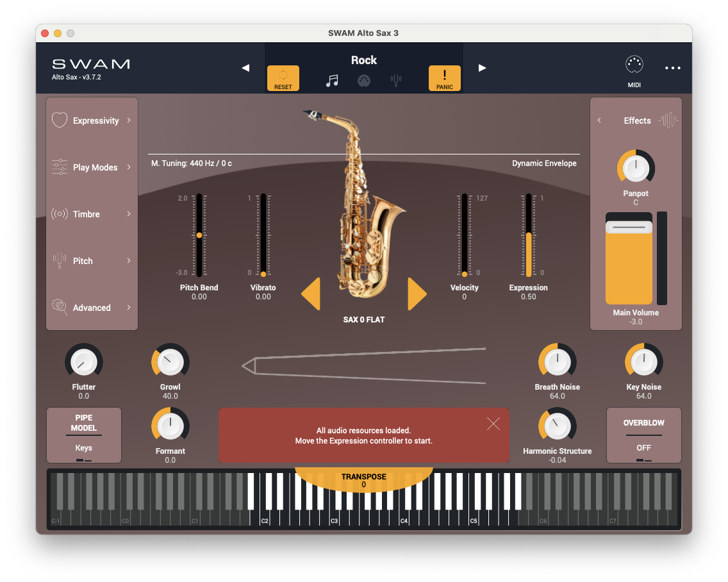Click the Growl value 40.0
This screenshot has width=728, height=582.
[170, 396]
